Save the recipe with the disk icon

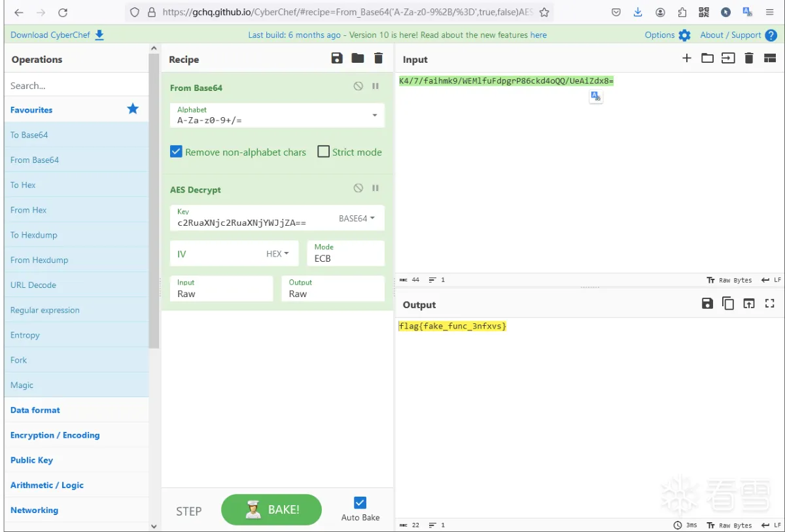tap(337, 58)
